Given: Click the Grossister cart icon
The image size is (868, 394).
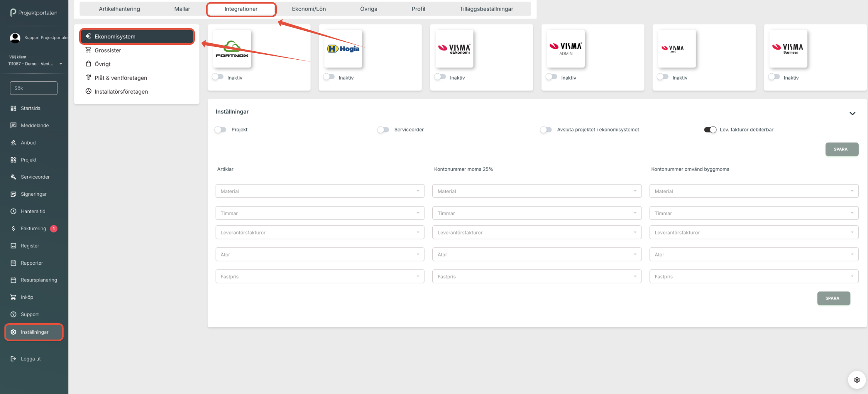Looking at the screenshot, I should coord(88,50).
